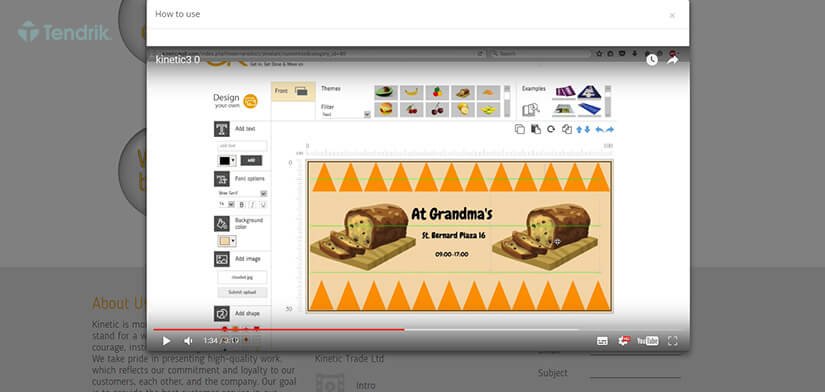Click the Add shape icon
The width and height of the screenshot is (825, 392).
(x=222, y=314)
